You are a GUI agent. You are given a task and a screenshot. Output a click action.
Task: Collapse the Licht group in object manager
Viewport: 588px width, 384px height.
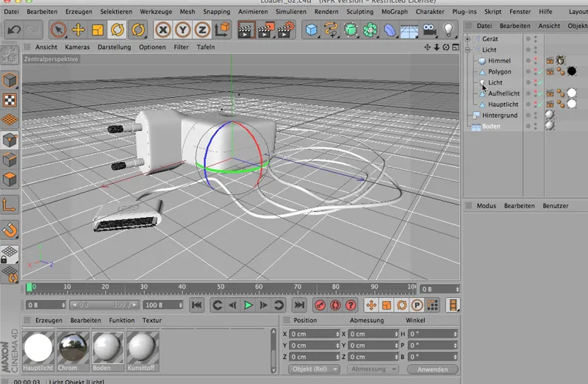click(467, 49)
